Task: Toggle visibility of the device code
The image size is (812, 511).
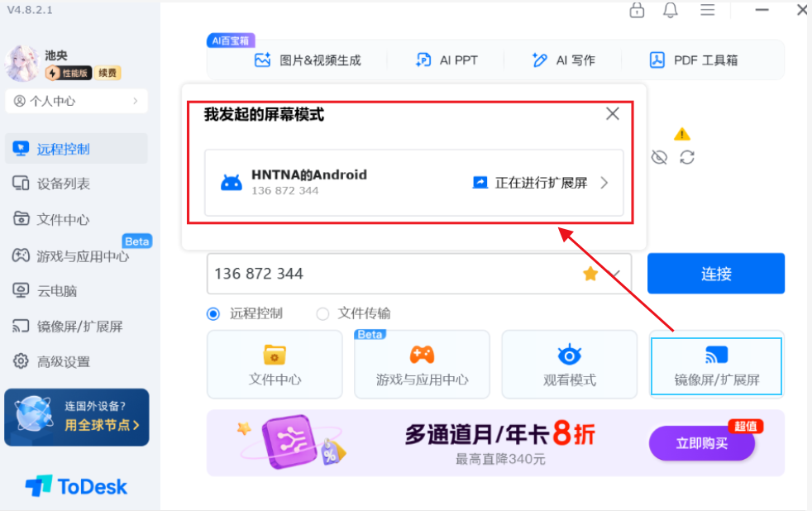Action: [659, 156]
